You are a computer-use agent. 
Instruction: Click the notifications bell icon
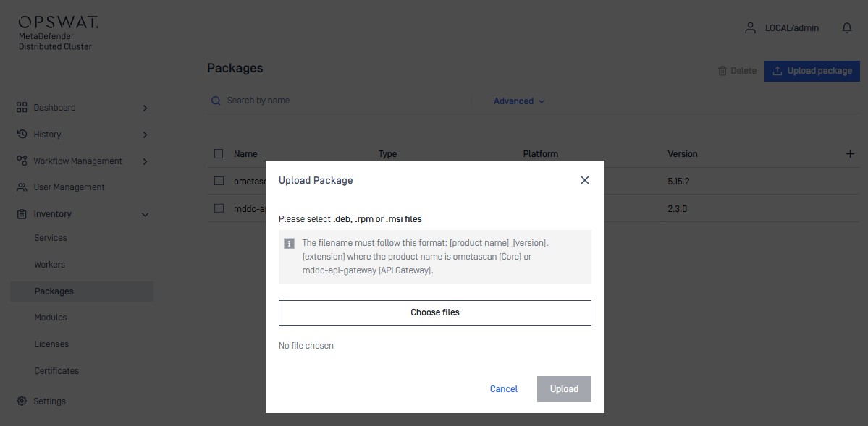tap(846, 28)
